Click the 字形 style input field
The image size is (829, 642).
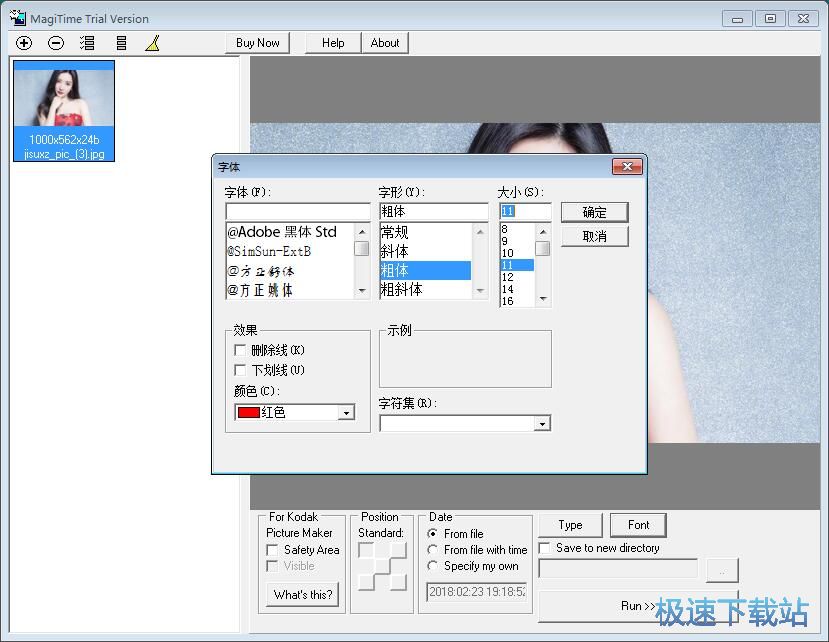click(434, 211)
